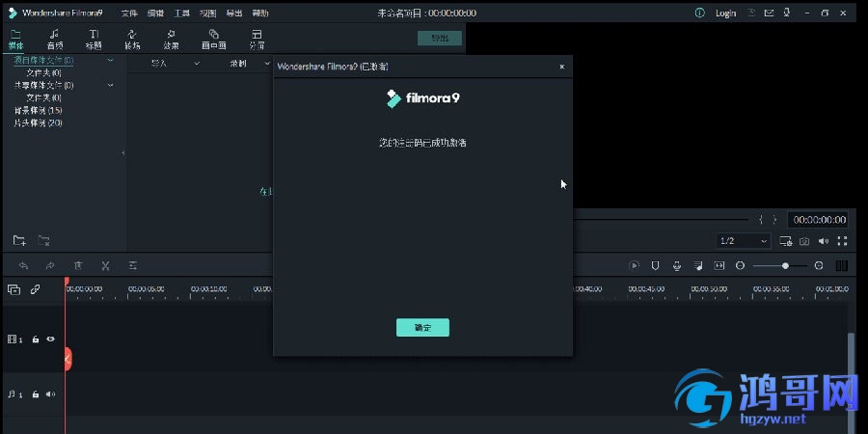868x434 pixels.
Task: Toggle lock on audio track 1
Action: click(x=36, y=394)
